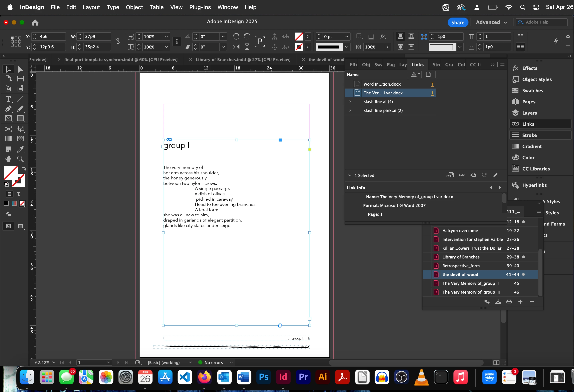Select the Type tool in toolbox
Image resolution: width=574 pixels, height=392 pixels.
8,99
